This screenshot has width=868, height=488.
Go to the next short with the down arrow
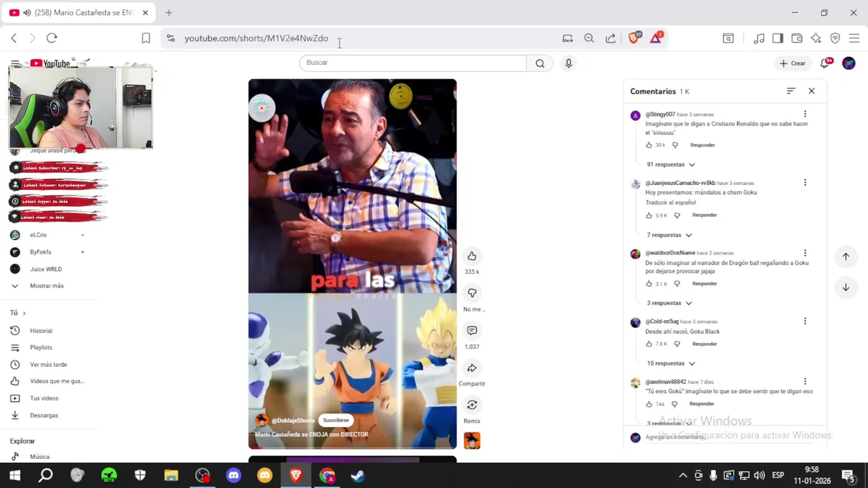tap(846, 287)
